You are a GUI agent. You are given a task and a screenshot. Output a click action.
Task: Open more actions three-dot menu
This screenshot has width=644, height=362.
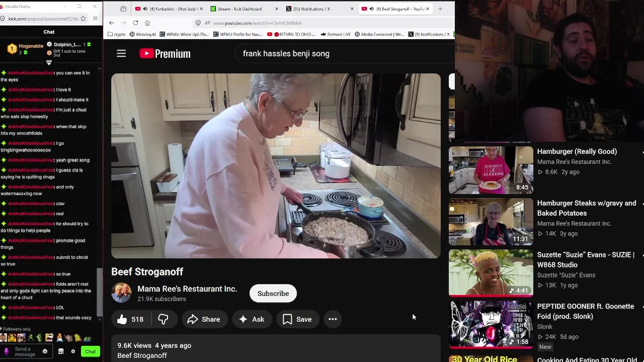[x=333, y=319]
